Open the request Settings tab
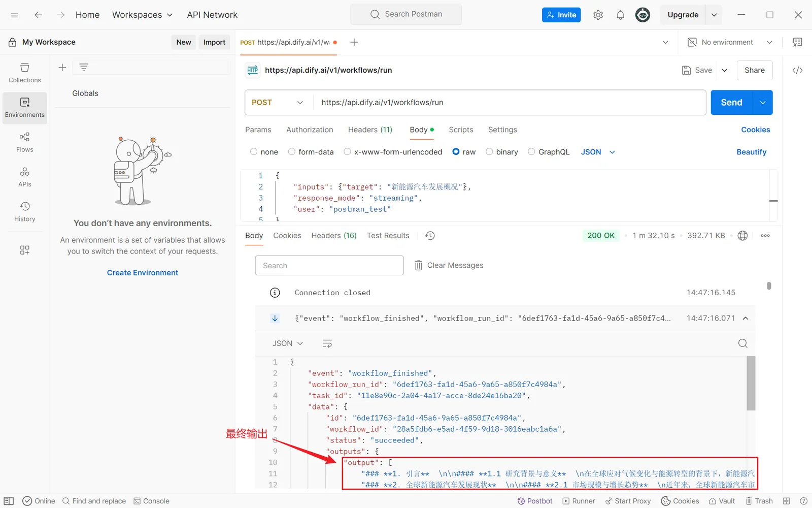The width and height of the screenshot is (812, 508). (x=502, y=130)
